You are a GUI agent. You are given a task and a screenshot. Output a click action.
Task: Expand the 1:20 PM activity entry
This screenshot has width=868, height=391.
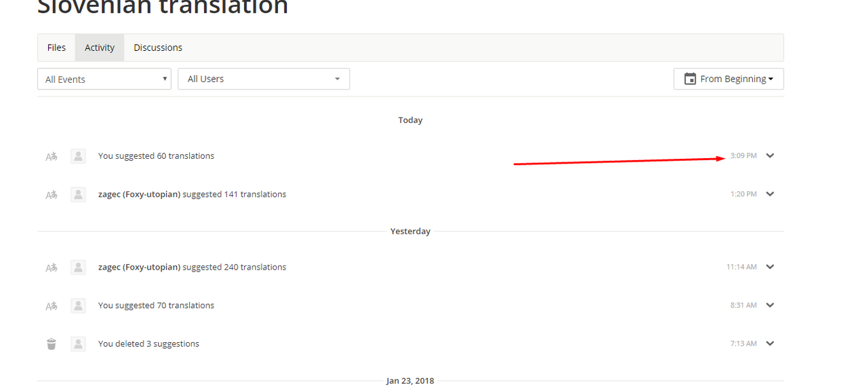point(770,193)
